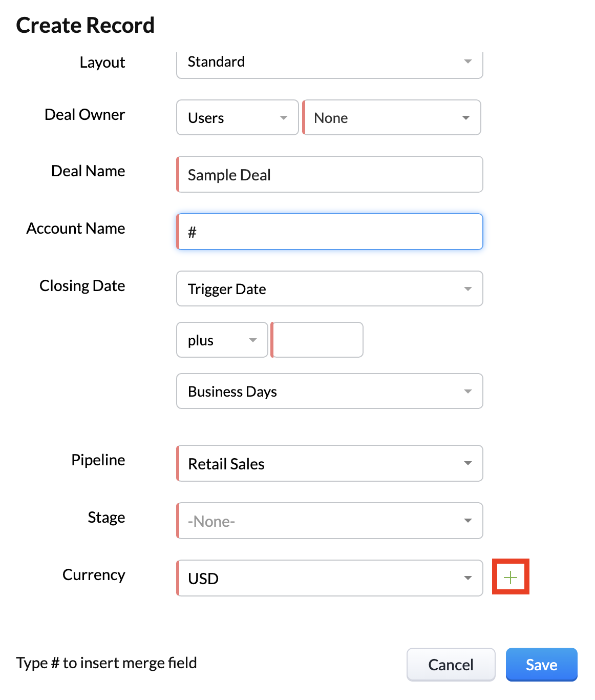Expand the None dropdown for Deal Owner
The image size is (595, 700).
pos(392,117)
